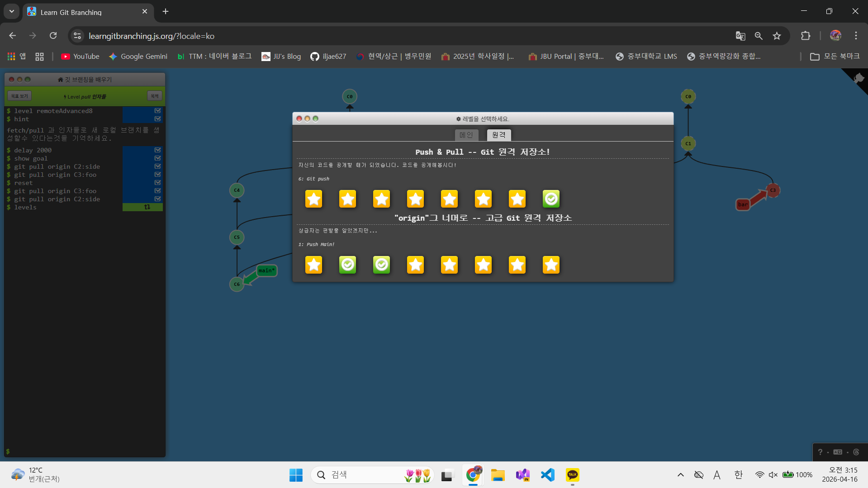
Task: Select first star level in Push & Pull row
Action: tap(313, 199)
